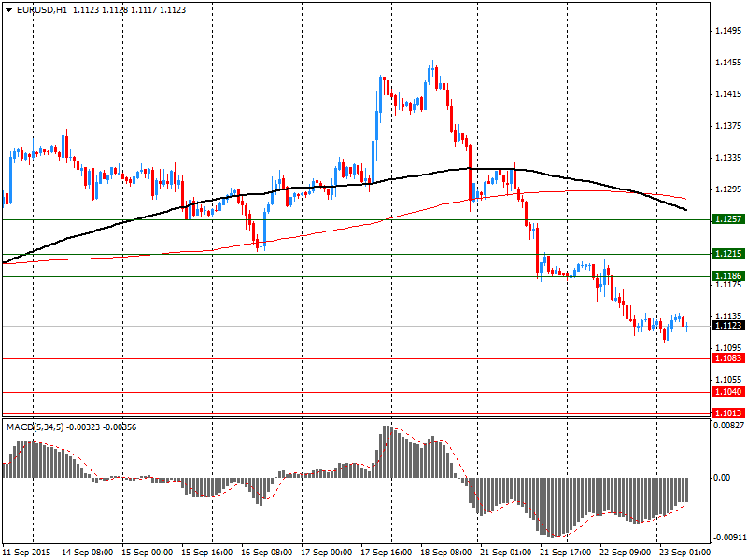The image size is (747, 560).
Task: Click the 1.1375 price axis value
Action: [729, 126]
